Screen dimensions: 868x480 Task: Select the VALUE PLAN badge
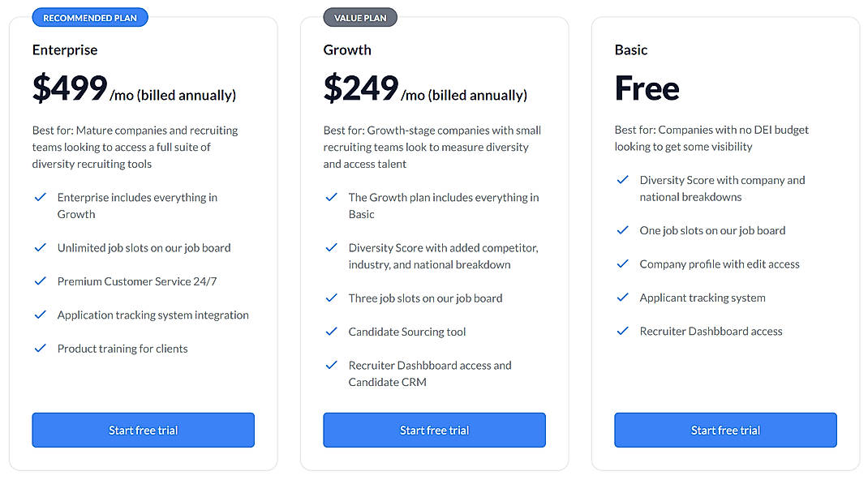click(x=359, y=16)
